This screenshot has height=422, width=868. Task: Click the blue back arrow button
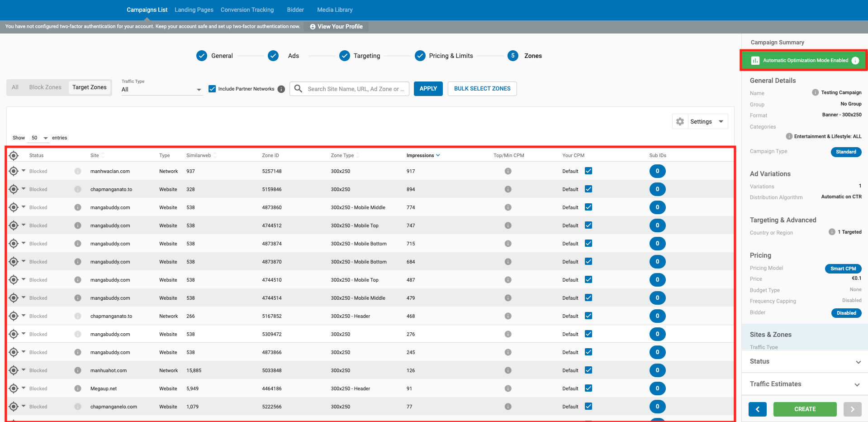[757, 409]
